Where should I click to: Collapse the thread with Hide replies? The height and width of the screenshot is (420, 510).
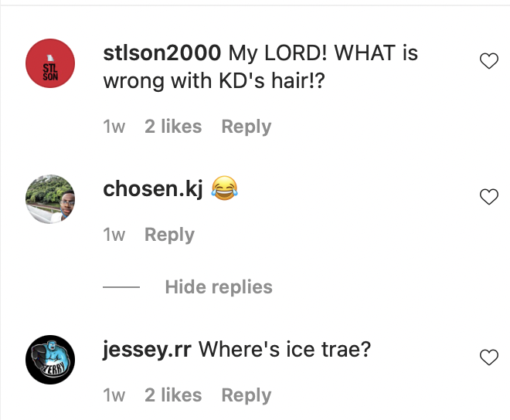tap(219, 287)
